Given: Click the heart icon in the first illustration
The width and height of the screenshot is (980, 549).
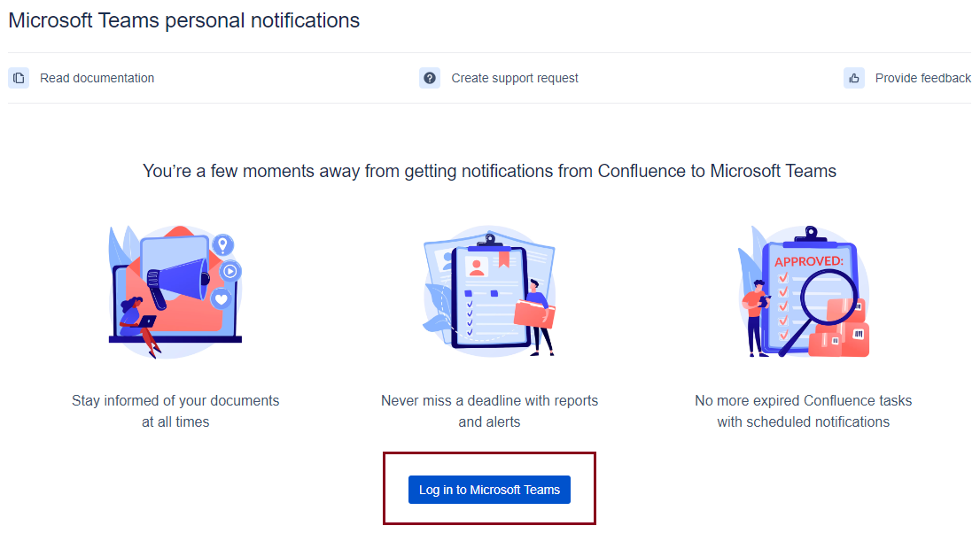Looking at the screenshot, I should (221, 298).
